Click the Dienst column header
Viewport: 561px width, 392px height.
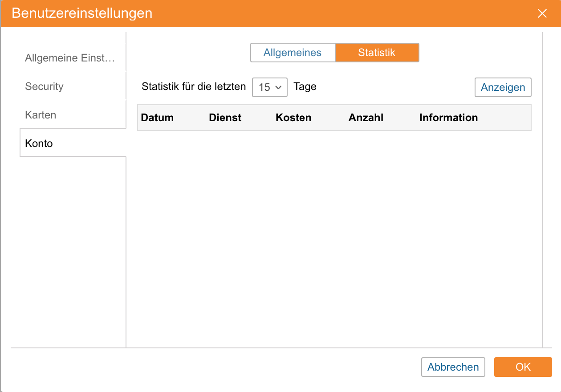(225, 118)
